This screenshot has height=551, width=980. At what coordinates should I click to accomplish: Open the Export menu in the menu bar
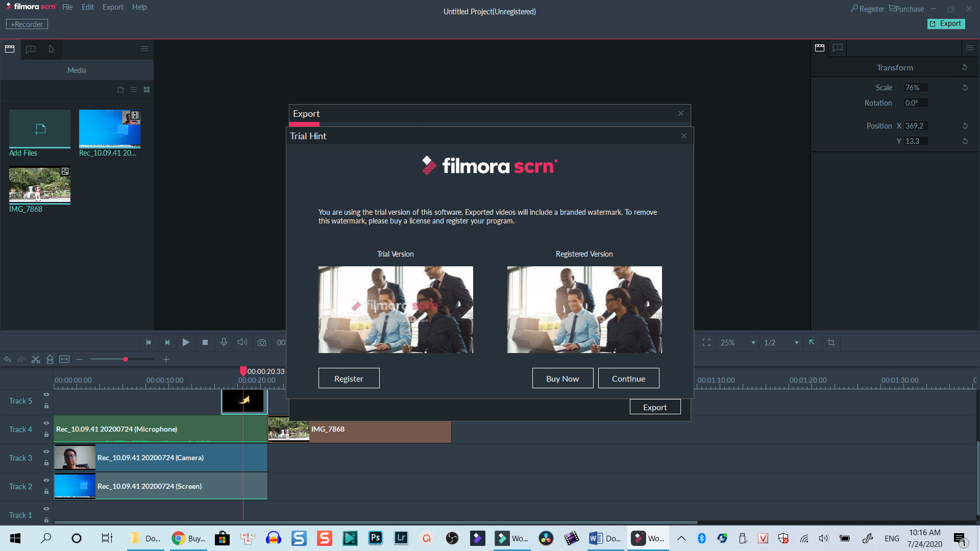tap(113, 7)
